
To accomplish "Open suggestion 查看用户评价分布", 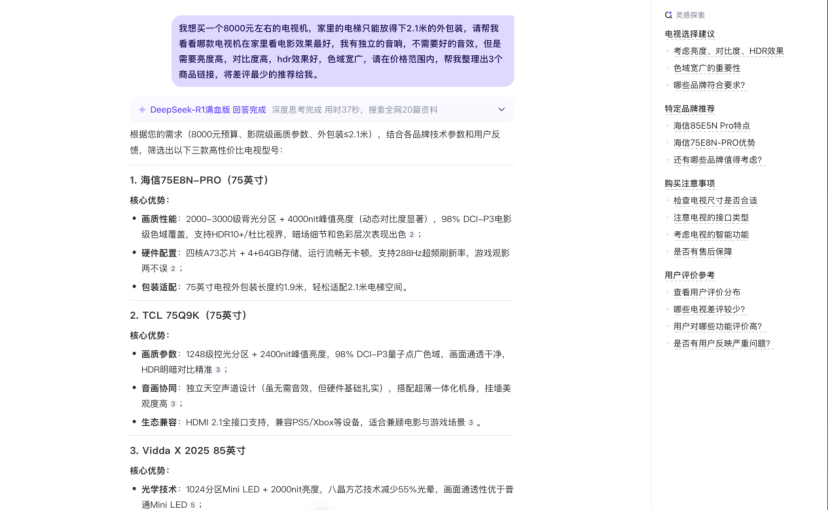I will tap(707, 292).
